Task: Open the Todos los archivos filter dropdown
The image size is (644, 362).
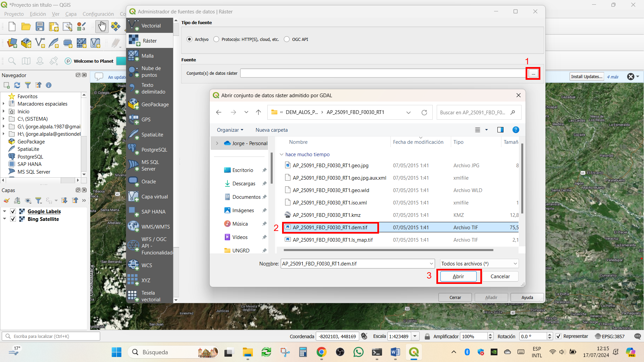Action: click(x=479, y=264)
